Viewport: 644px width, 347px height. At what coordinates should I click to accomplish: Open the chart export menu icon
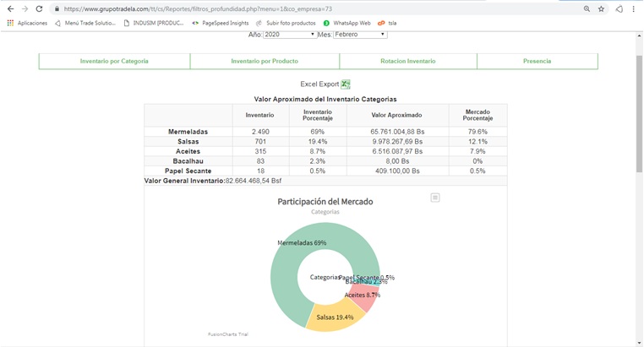tap(435, 198)
